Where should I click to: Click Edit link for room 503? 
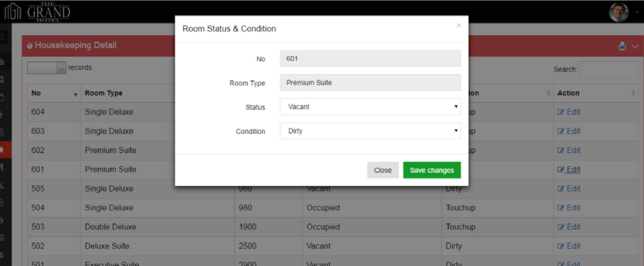tap(573, 227)
